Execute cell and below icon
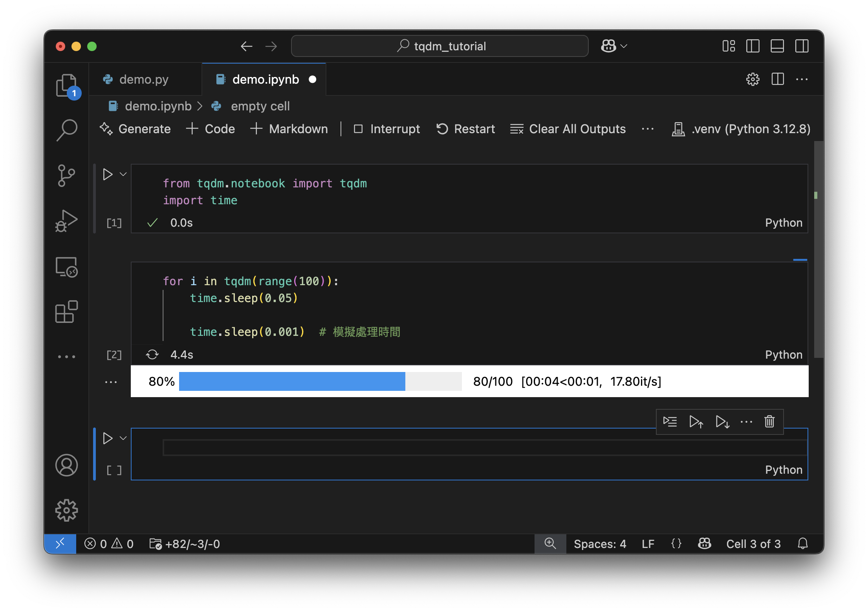Image resolution: width=868 pixels, height=612 pixels. (x=722, y=422)
